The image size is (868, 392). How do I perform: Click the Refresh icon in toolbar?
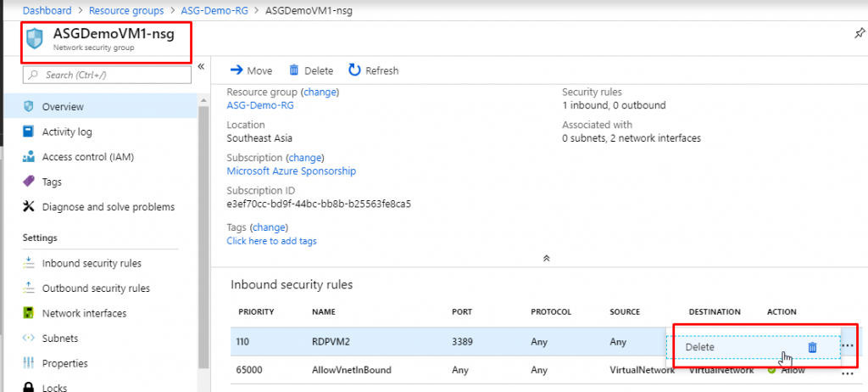coord(354,70)
